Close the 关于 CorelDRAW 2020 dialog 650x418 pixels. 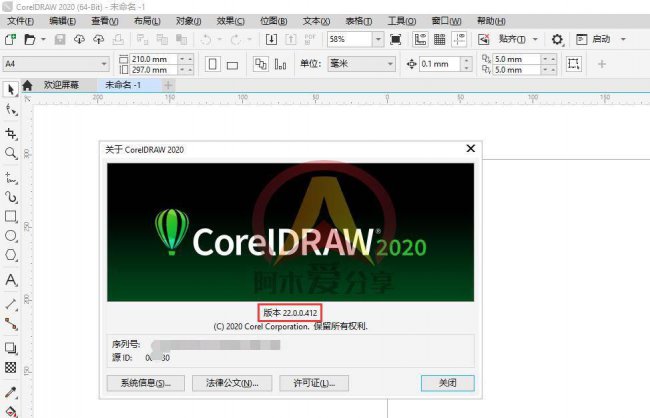[471, 149]
